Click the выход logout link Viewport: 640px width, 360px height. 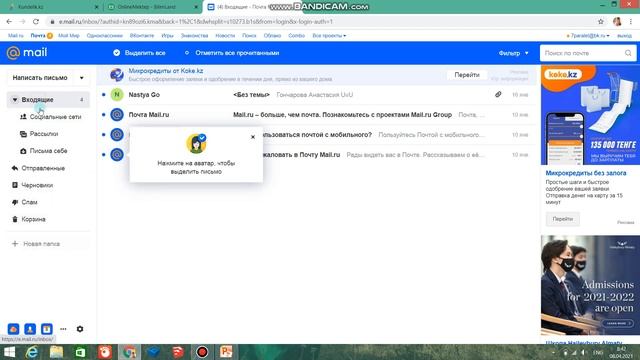click(624, 36)
